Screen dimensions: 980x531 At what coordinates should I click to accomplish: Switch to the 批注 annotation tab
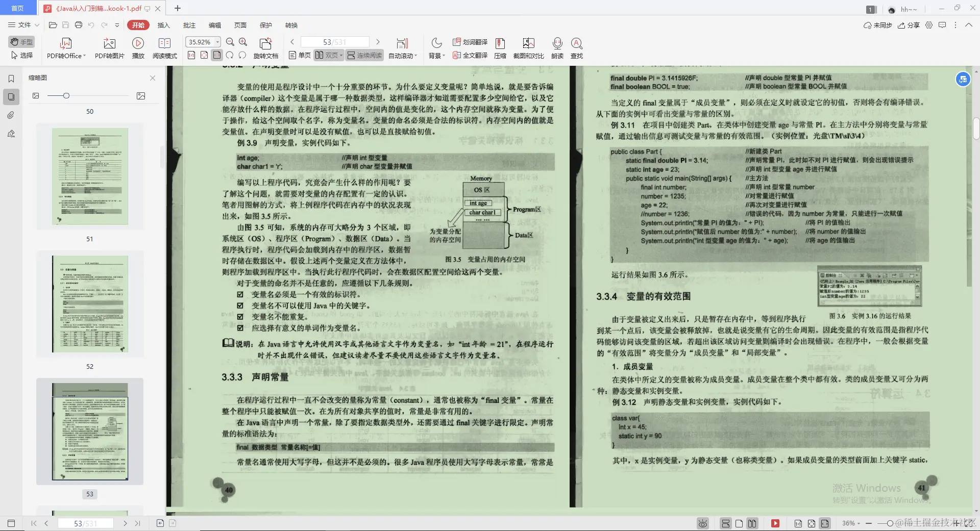189,24
